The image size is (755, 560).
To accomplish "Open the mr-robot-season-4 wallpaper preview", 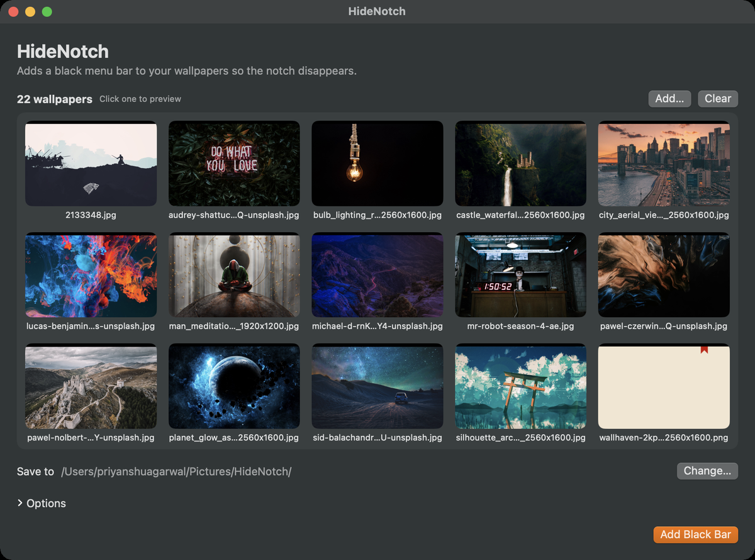I will [520, 275].
